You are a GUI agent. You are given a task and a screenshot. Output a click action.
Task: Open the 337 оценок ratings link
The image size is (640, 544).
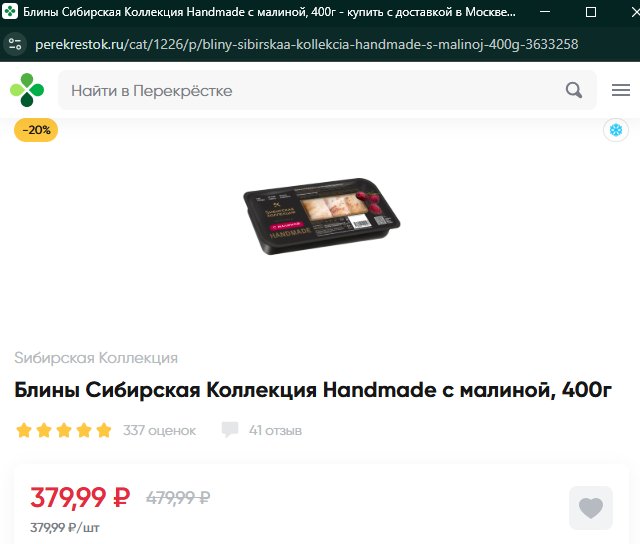159,430
